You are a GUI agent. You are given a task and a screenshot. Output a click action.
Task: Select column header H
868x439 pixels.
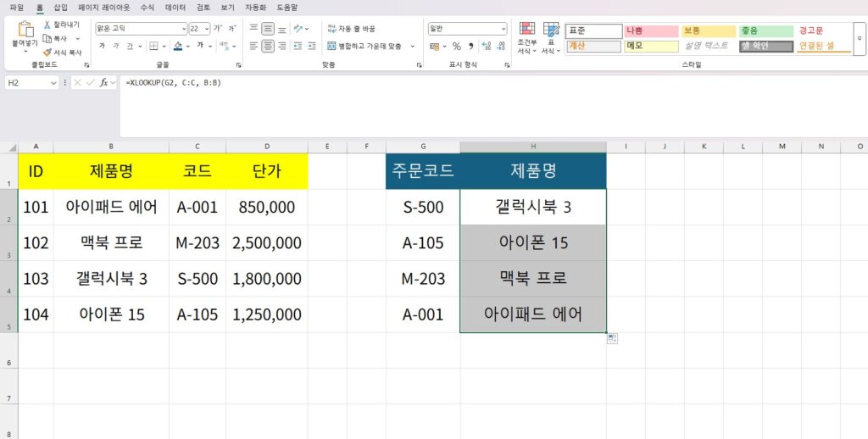click(x=533, y=146)
